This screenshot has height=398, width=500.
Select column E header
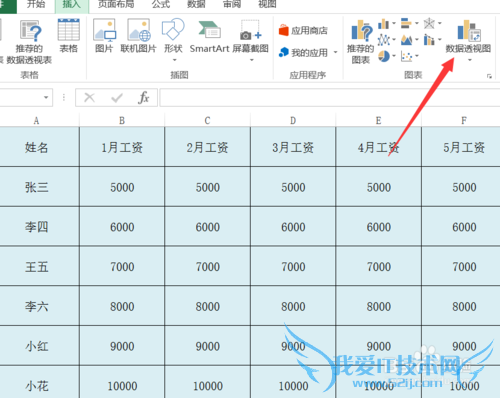(378, 120)
